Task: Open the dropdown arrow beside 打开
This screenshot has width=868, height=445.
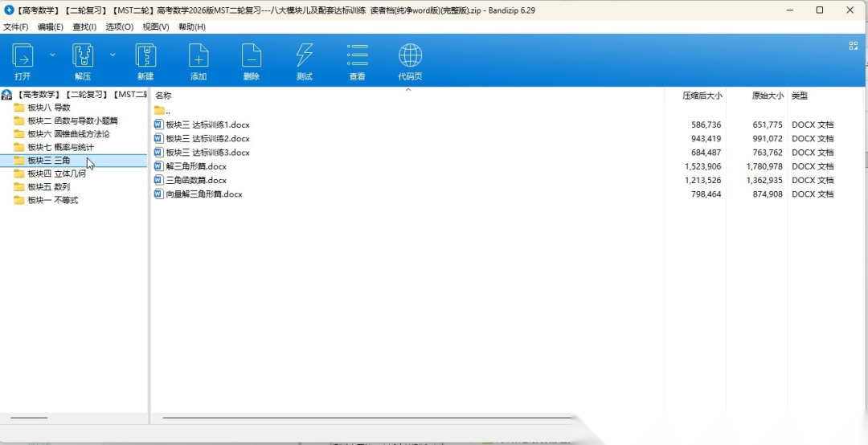Action: click(53, 55)
